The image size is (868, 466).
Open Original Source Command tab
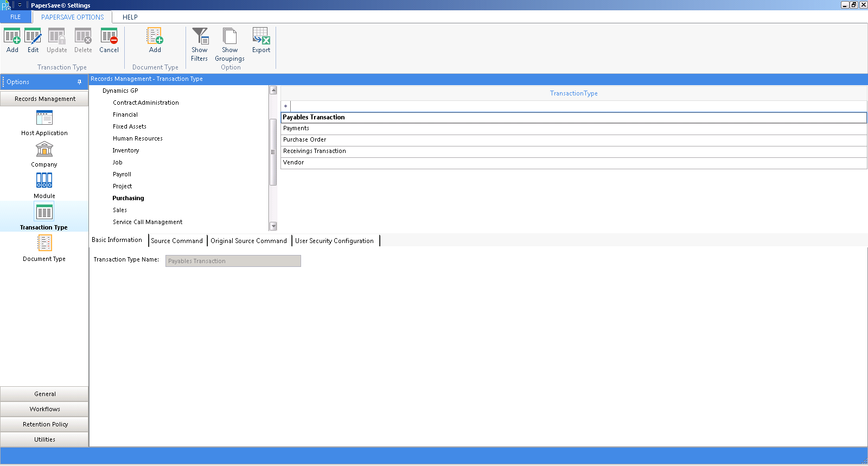(249, 241)
